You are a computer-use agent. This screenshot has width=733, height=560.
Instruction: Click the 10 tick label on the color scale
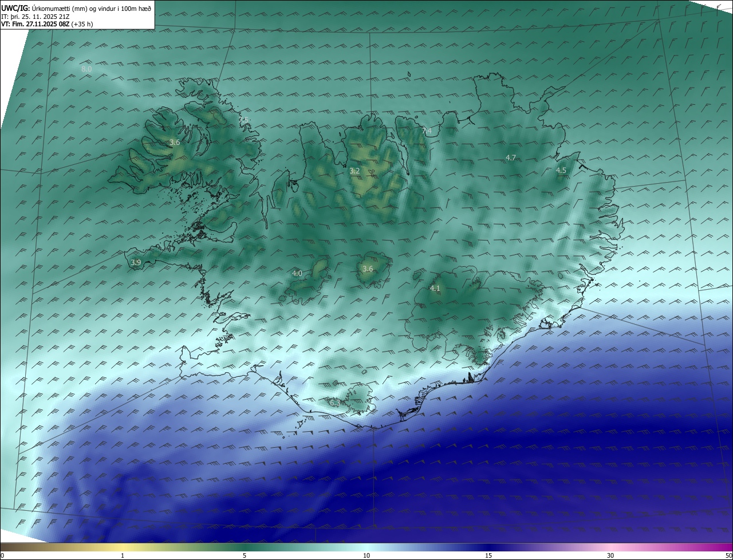tap(366, 555)
